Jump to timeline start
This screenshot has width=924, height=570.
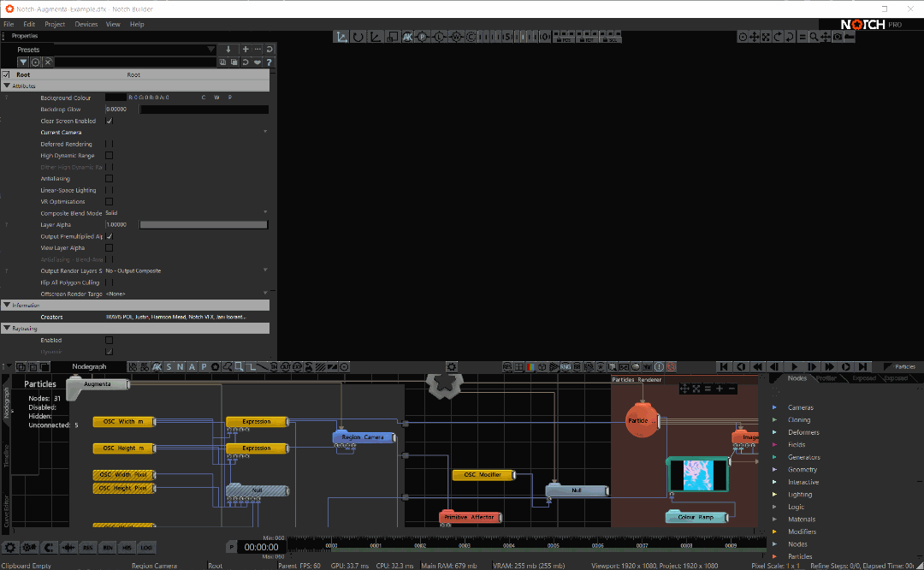tap(724, 366)
